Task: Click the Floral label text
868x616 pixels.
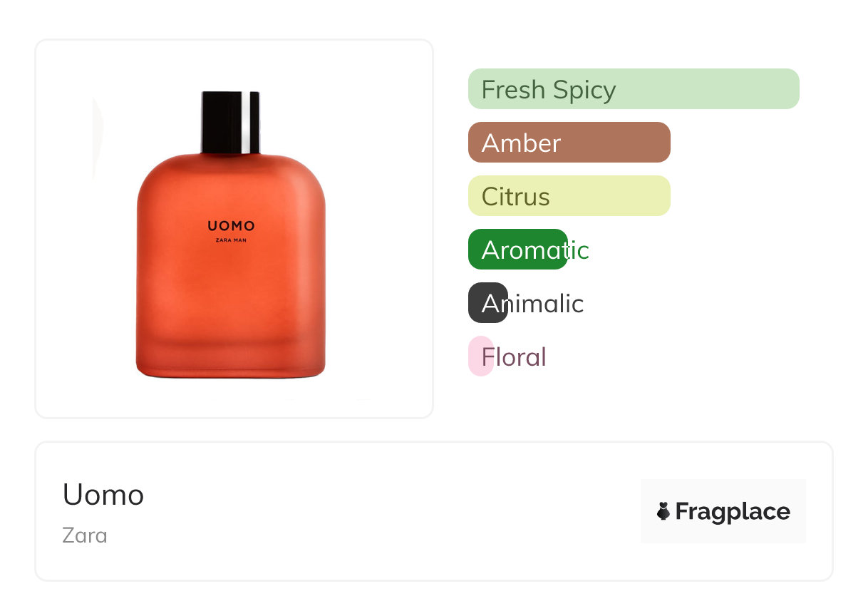Action: 514,357
